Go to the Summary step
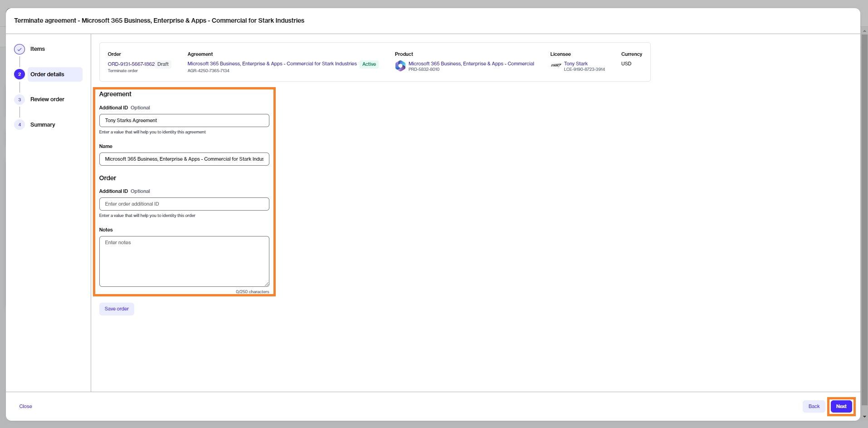 coord(43,125)
